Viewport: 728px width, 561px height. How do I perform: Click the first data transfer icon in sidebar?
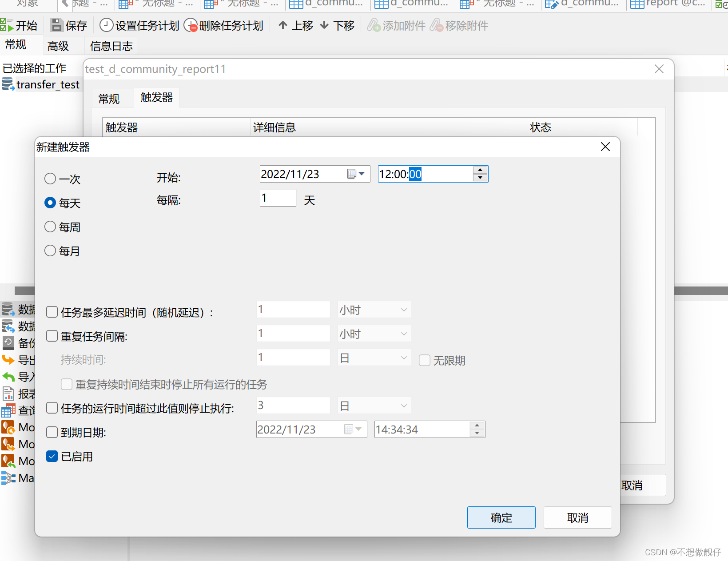(8, 309)
